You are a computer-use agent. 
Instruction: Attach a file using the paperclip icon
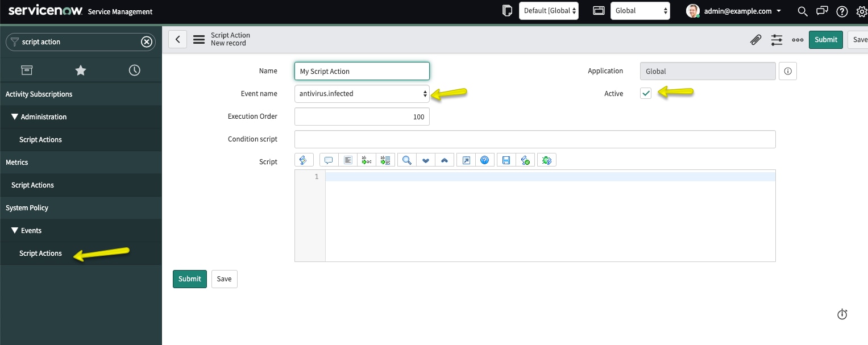[755, 39]
